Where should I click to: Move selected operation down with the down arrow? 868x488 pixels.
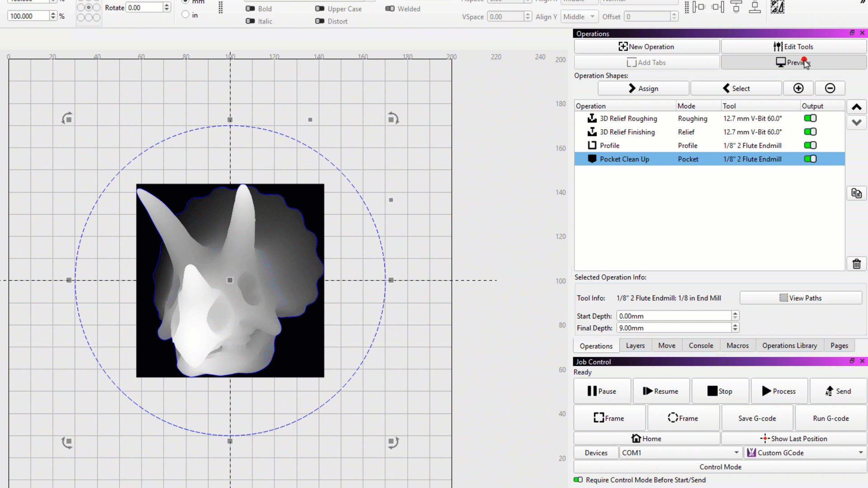pyautogui.click(x=856, y=122)
